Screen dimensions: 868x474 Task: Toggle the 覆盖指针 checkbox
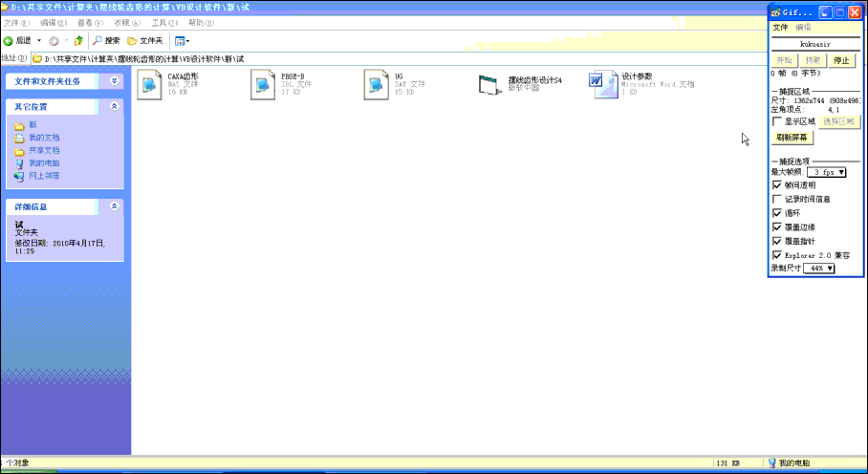pyautogui.click(x=777, y=241)
